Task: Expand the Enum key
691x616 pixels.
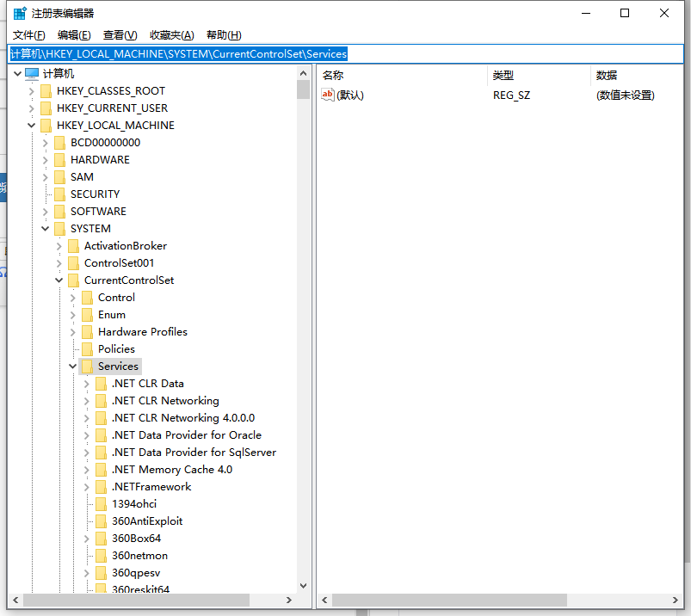Action: 72,315
